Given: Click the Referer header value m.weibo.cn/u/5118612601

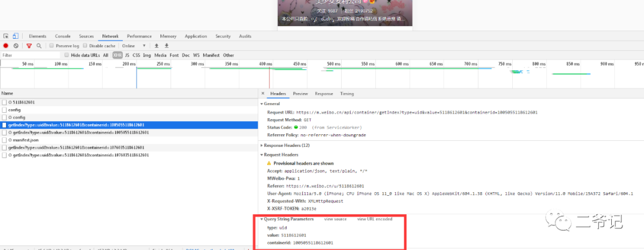Looking at the screenshot, I should 325,186.
